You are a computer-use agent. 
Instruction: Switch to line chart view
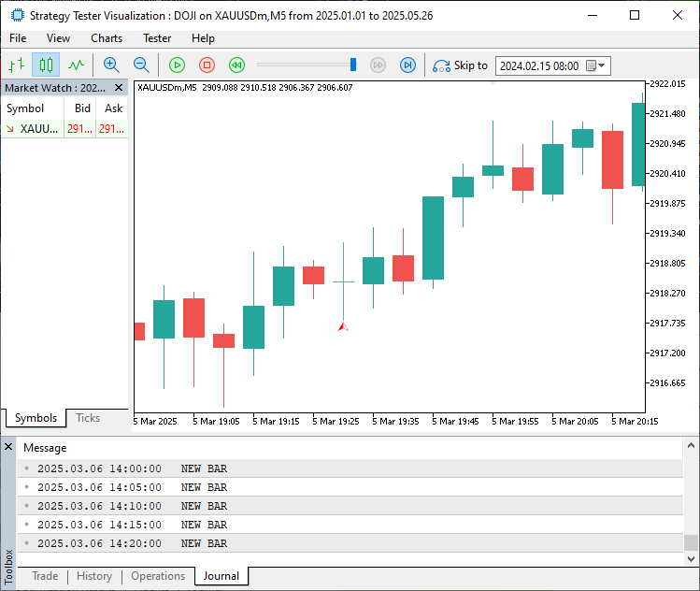point(76,65)
